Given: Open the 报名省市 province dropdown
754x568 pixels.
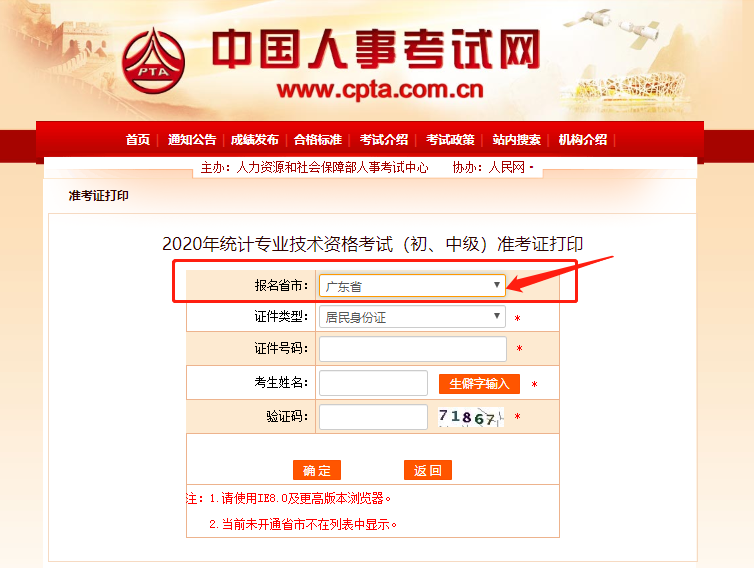Looking at the screenshot, I should tap(412, 286).
